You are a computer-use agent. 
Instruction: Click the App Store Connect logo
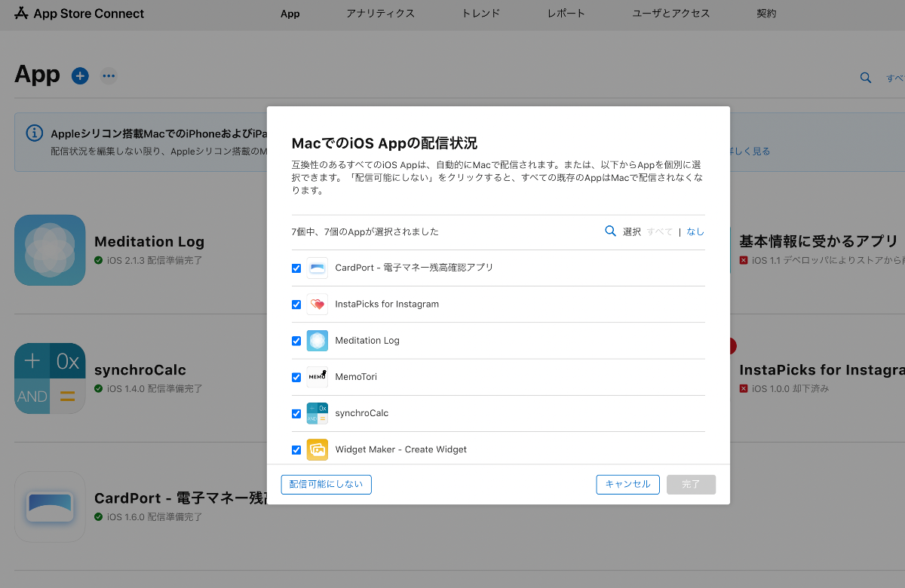(79, 14)
